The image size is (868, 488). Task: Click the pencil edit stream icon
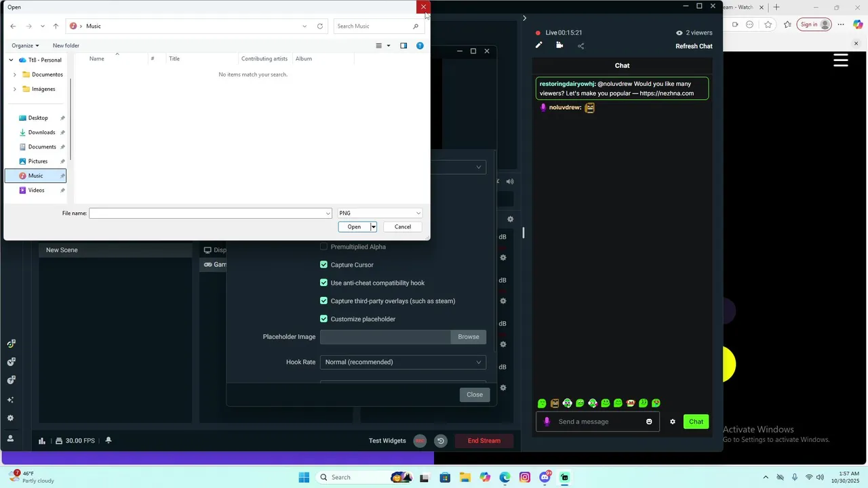tap(539, 45)
